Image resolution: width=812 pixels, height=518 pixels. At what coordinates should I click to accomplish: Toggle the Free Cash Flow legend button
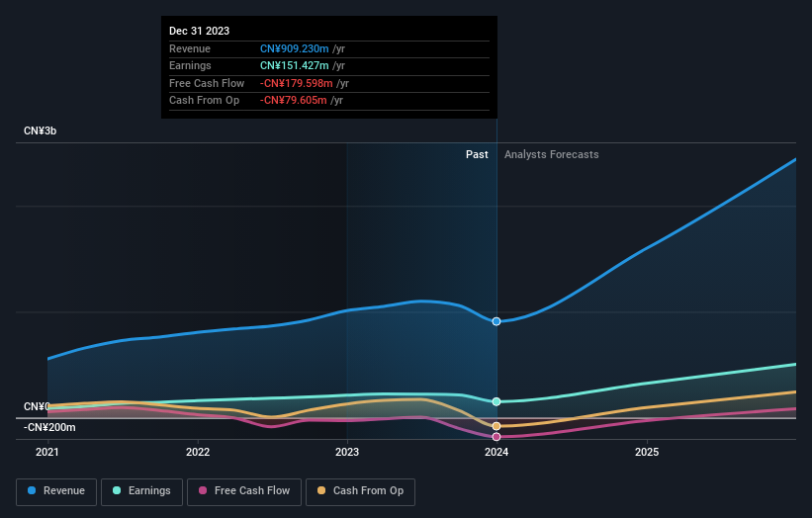(244, 491)
